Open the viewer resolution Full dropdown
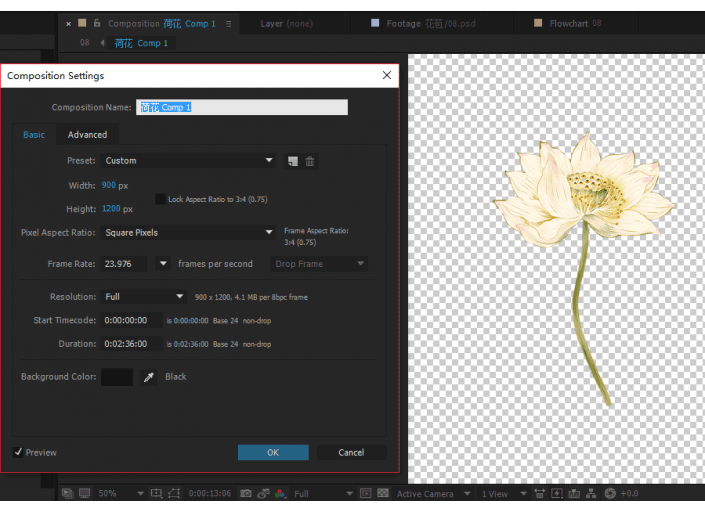Screen dimensions: 705x519 click(x=323, y=493)
